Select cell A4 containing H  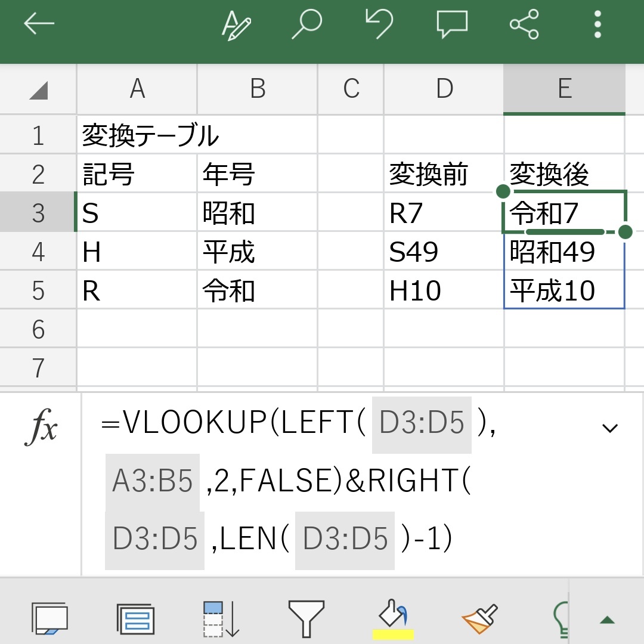pos(137,252)
